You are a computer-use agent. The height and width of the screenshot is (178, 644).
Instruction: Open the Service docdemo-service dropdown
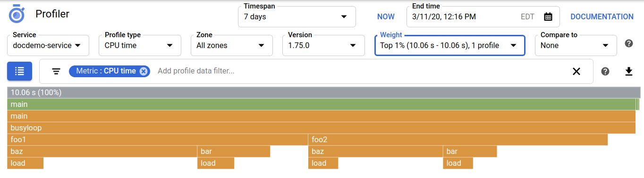48,46
